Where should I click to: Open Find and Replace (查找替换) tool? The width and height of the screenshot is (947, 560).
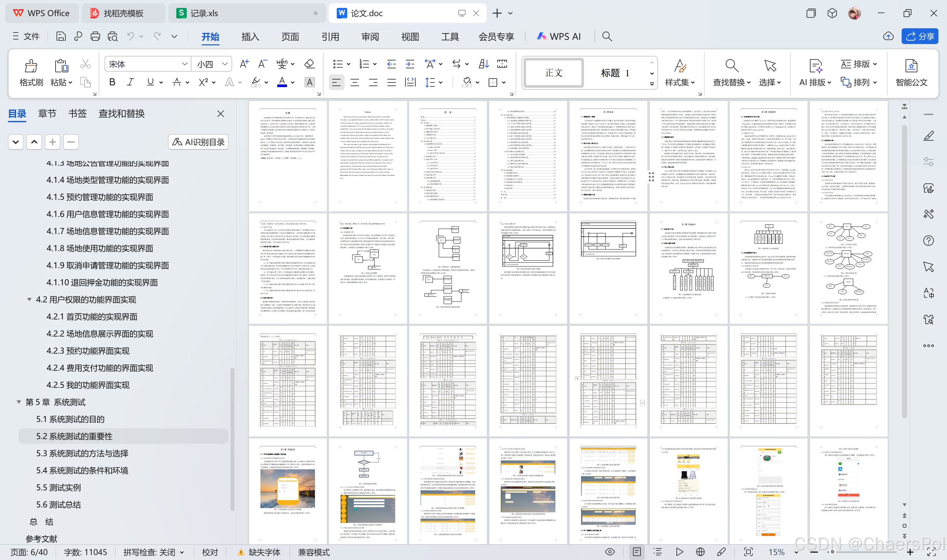click(x=732, y=73)
